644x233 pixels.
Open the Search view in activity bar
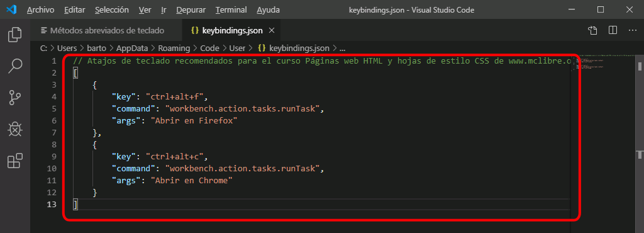point(15,66)
